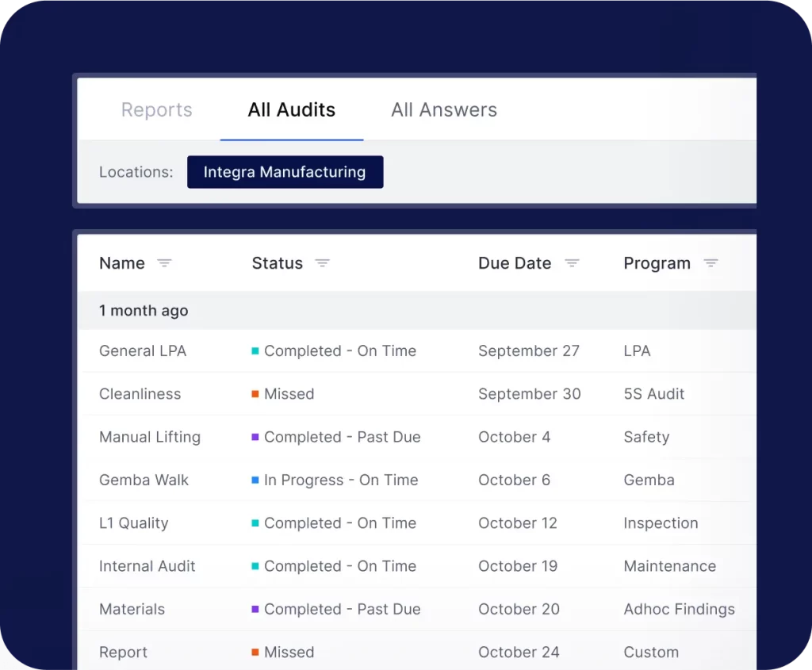Select the Cleanliness audit row
Image resolution: width=812 pixels, height=670 pixels.
(140, 394)
